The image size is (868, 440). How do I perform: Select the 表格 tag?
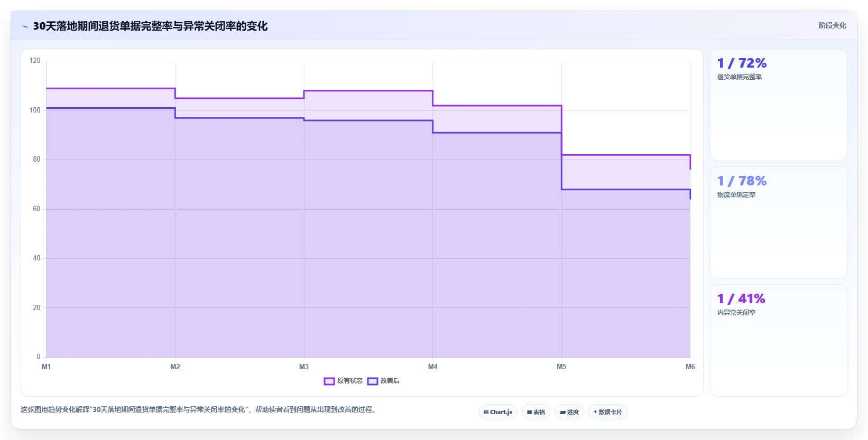(x=536, y=412)
